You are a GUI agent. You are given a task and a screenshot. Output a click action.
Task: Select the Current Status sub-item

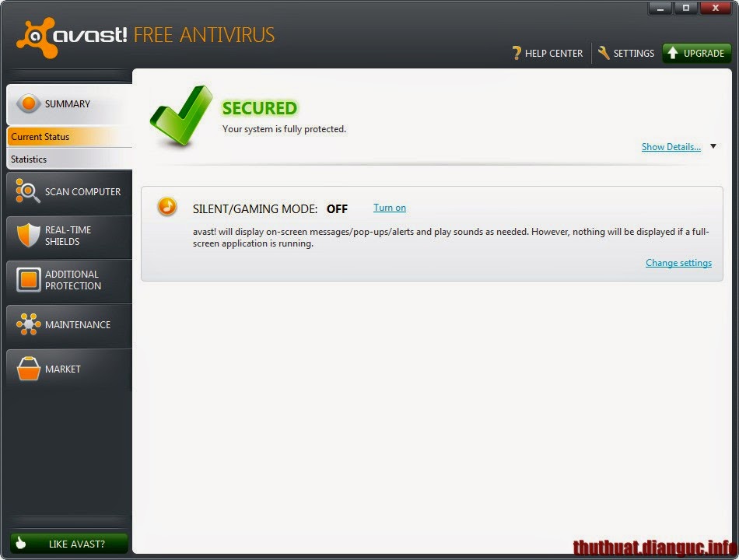[69, 137]
